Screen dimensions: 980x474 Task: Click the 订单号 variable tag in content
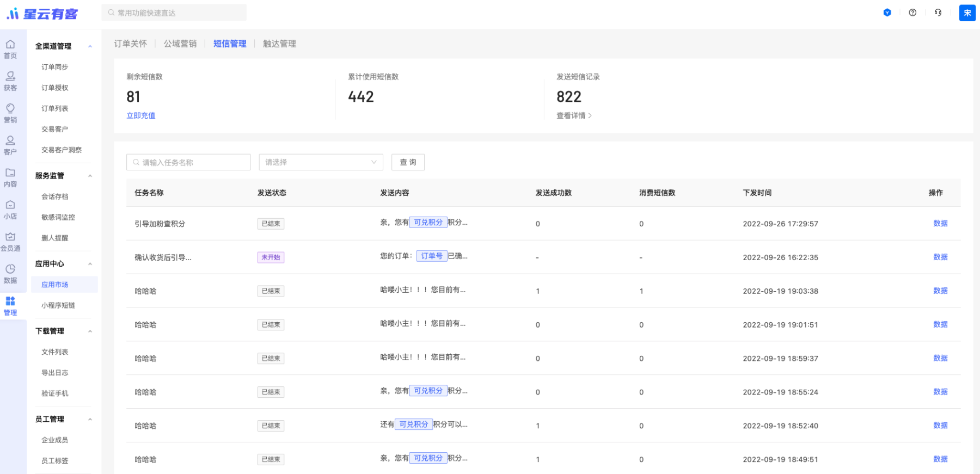432,256
